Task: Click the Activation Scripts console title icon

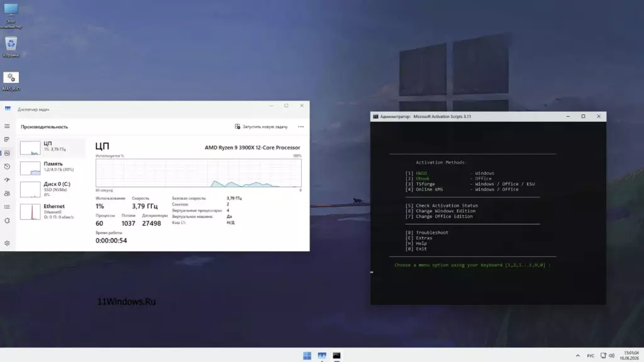Action: point(375,116)
